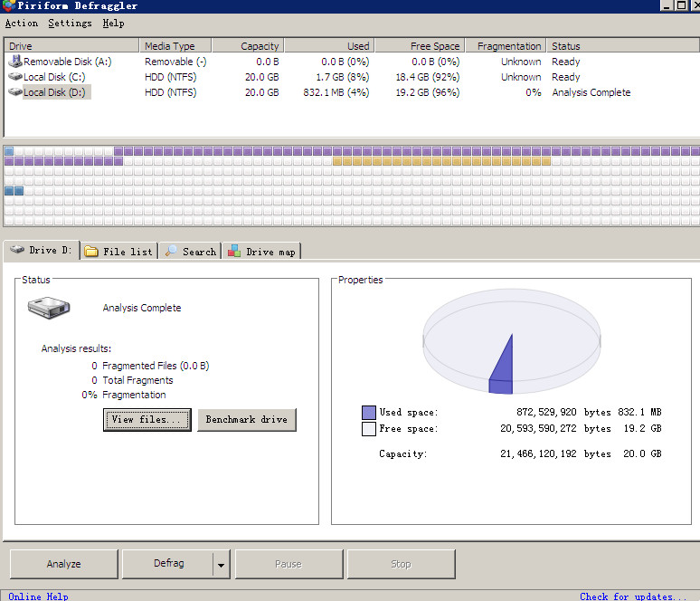Click the Removable (-) media type cell
The width and height of the screenshot is (700, 601).
[175, 62]
